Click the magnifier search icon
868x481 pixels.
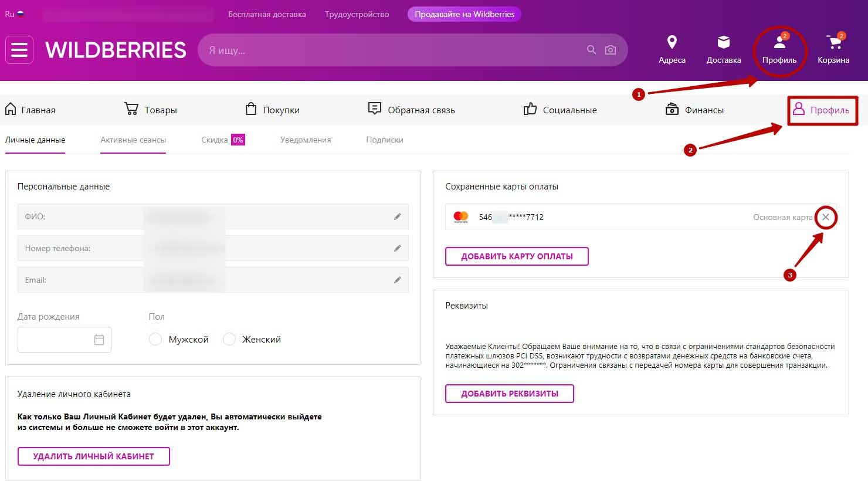coord(591,50)
